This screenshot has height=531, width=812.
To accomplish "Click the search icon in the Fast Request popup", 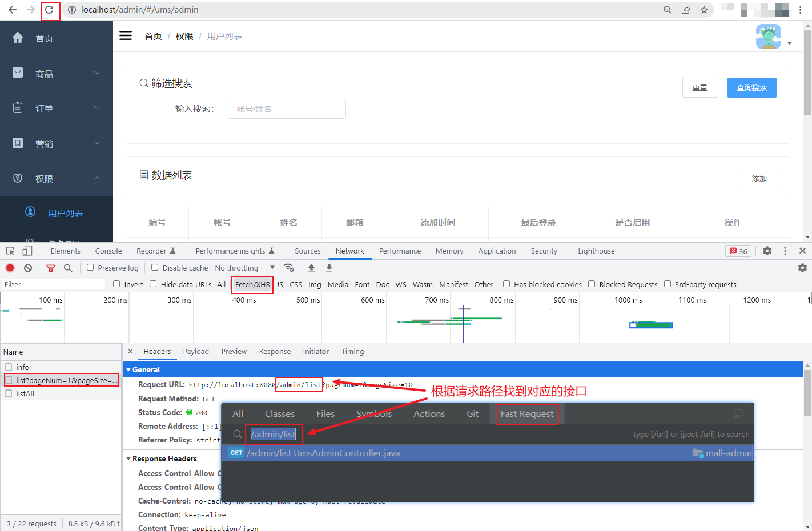I will coord(238,434).
